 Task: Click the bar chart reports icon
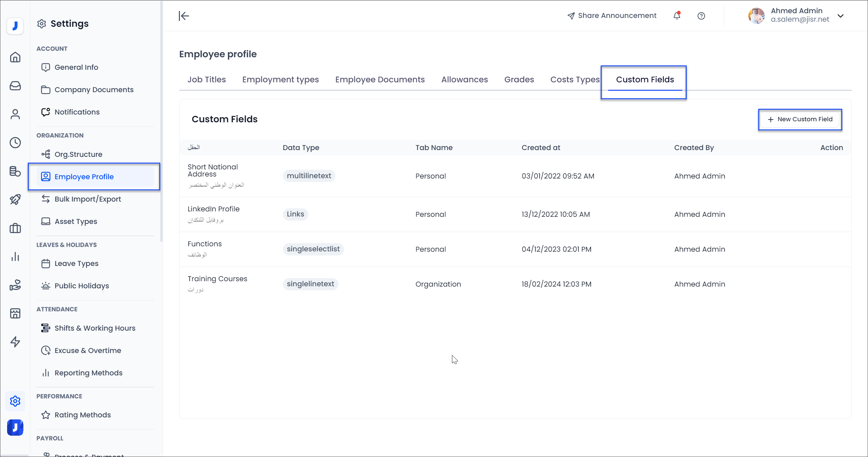coord(15,256)
